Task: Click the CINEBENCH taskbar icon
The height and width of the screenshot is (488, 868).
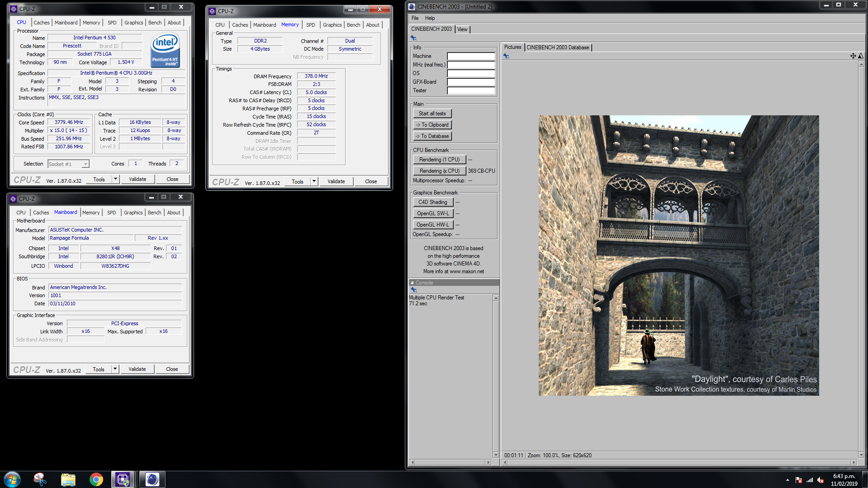Action: click(152, 479)
